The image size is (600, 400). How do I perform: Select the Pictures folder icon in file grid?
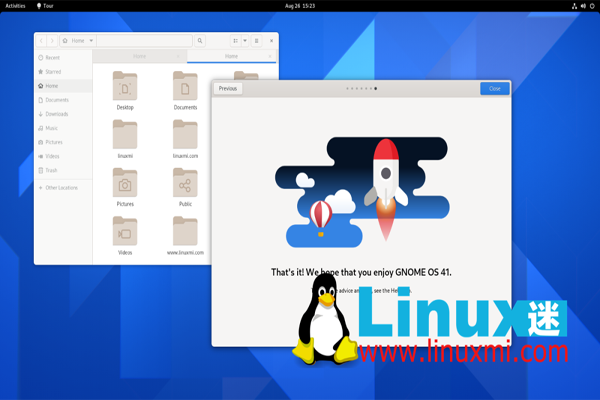(125, 183)
